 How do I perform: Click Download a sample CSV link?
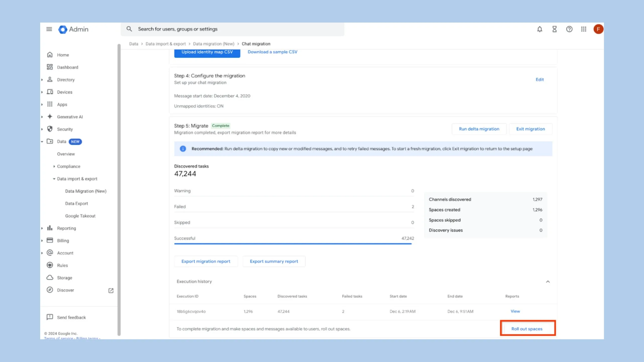(x=272, y=52)
